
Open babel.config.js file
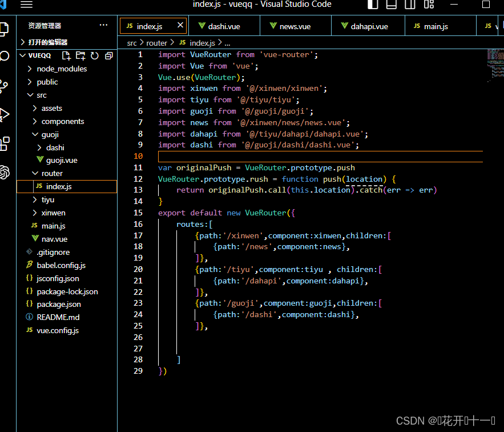pyautogui.click(x=67, y=265)
